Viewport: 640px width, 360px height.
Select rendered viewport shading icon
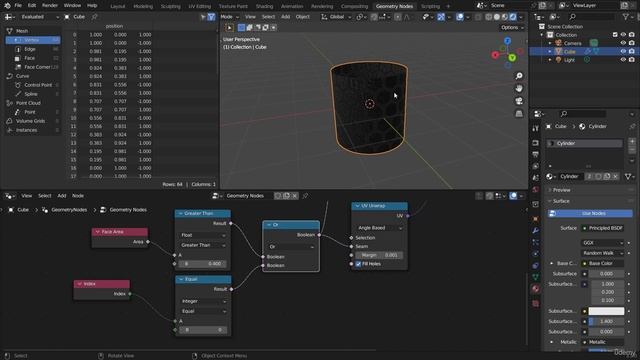[x=513, y=17]
